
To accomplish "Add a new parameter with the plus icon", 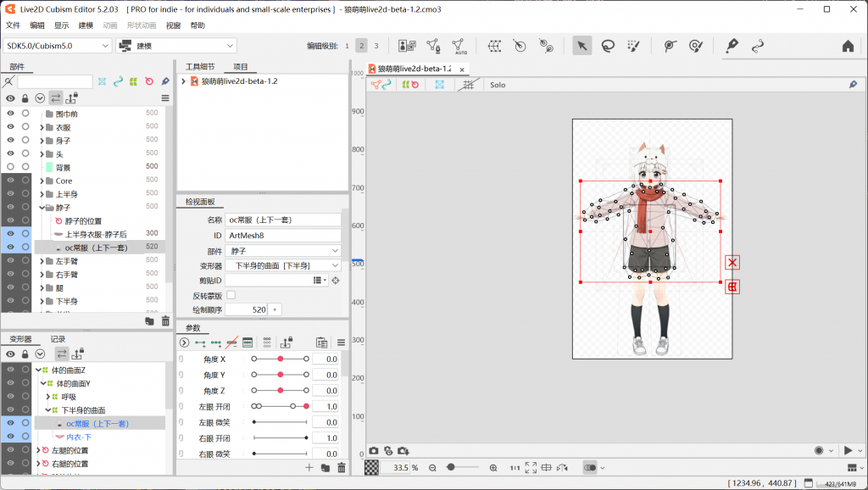I will point(309,468).
